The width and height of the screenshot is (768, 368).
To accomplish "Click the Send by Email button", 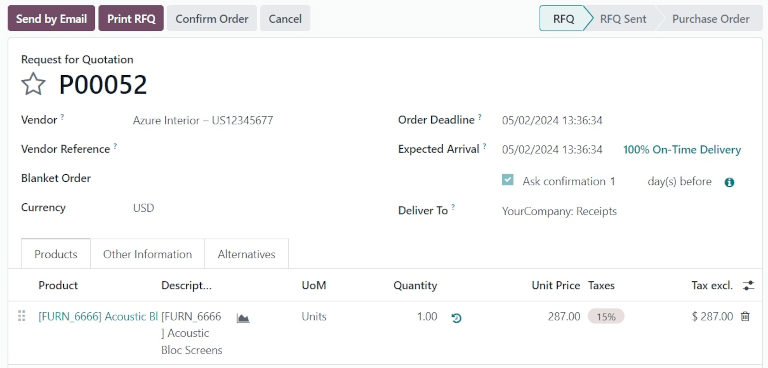I will [x=51, y=19].
